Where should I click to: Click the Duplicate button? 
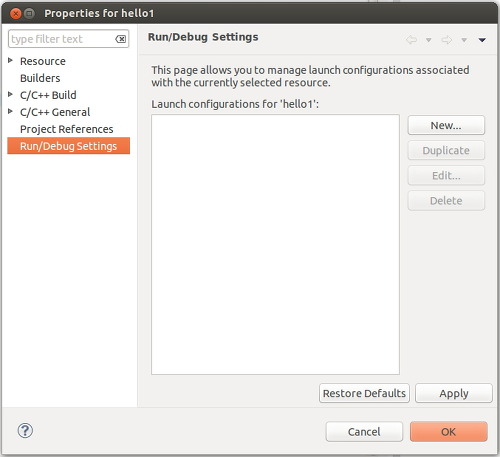pyautogui.click(x=446, y=150)
